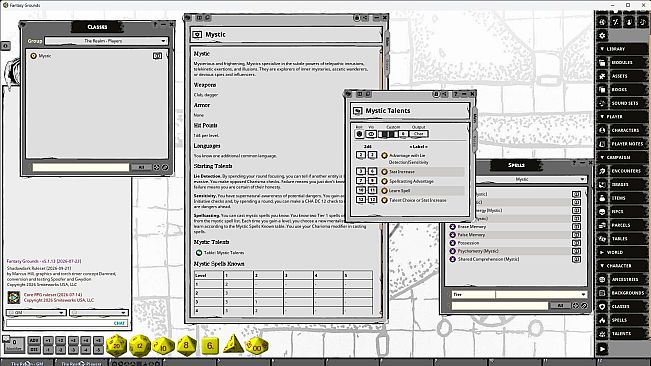This screenshot has height=366, width=651.
Task: Open the Images sidebar entry
Action: [622, 184]
